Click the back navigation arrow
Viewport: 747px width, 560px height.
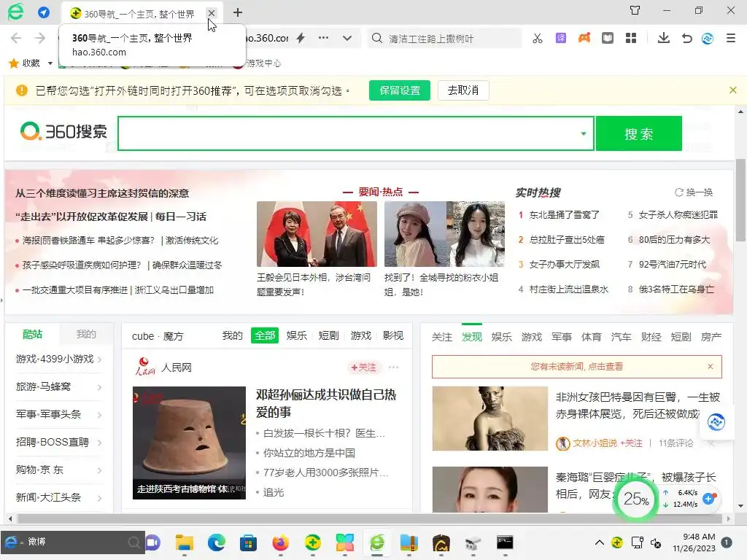point(16,39)
